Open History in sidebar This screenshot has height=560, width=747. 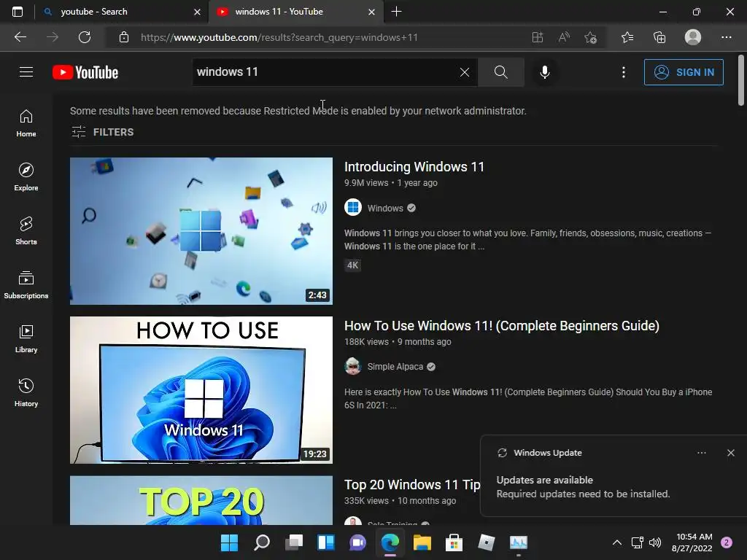click(x=26, y=392)
